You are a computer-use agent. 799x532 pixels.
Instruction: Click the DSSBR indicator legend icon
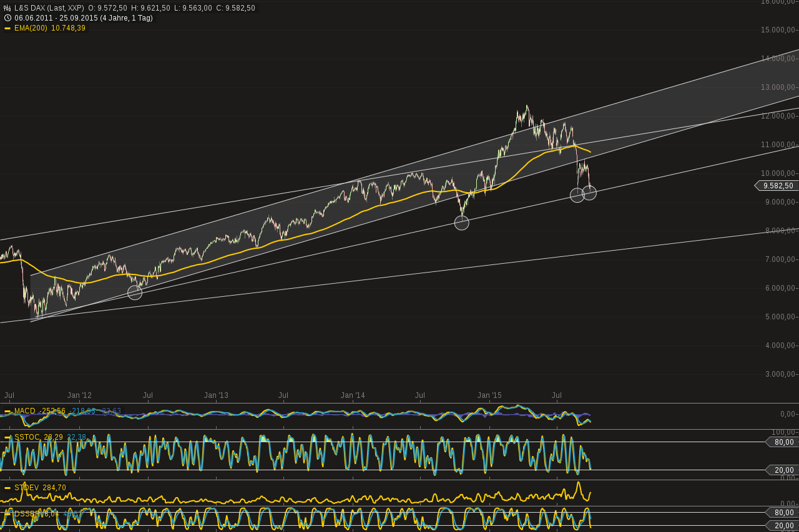point(8,513)
